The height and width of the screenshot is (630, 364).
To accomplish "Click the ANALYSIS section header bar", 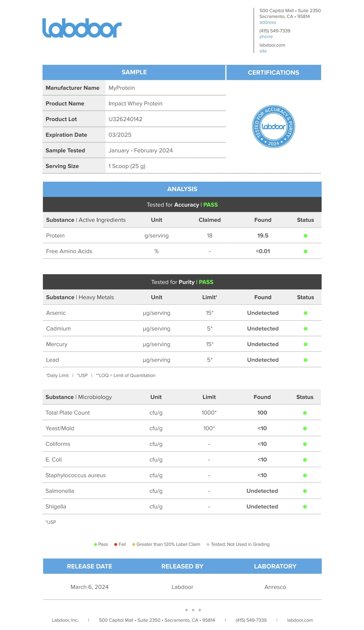I will (182, 189).
